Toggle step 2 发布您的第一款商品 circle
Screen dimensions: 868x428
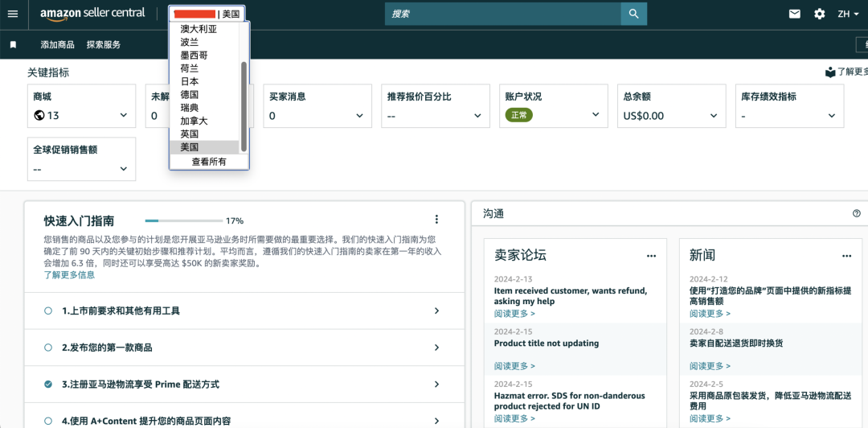click(x=48, y=348)
